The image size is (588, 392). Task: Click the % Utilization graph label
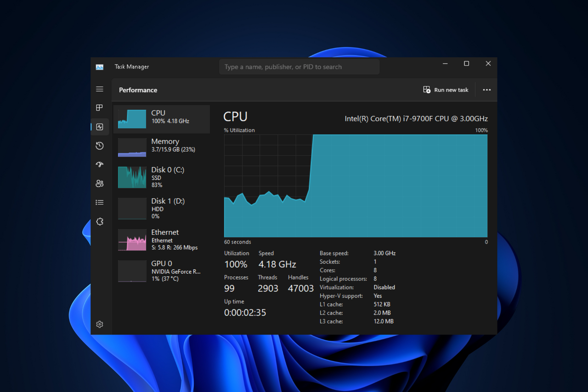(239, 130)
